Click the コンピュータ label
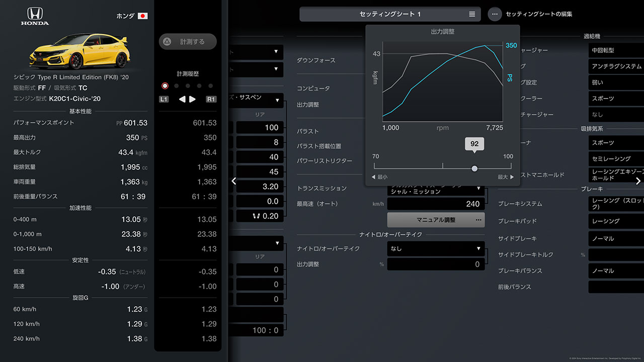Image resolution: width=644 pixels, height=362 pixels. coord(313,88)
